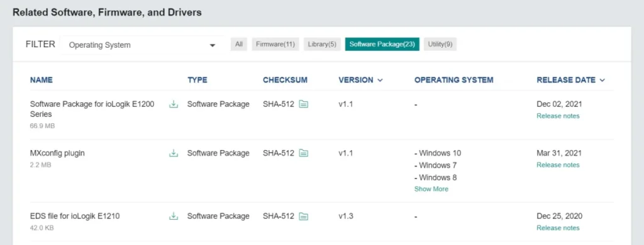Open SHA-512 checksum icon for MXconfig plugin

304,153
